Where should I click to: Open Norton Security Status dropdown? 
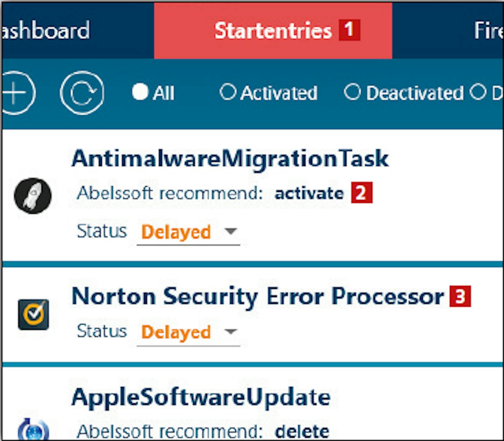(231, 332)
